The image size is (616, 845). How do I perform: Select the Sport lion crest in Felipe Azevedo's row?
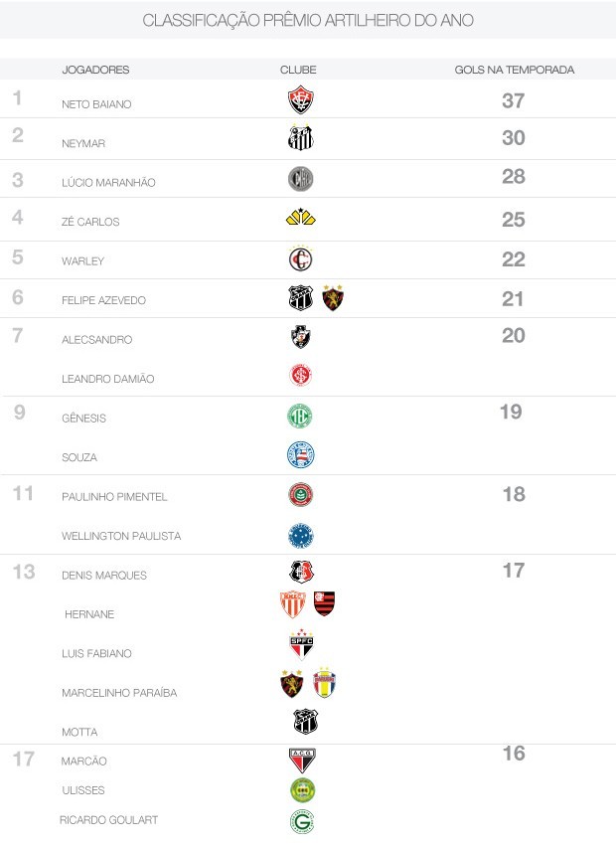coord(333,298)
